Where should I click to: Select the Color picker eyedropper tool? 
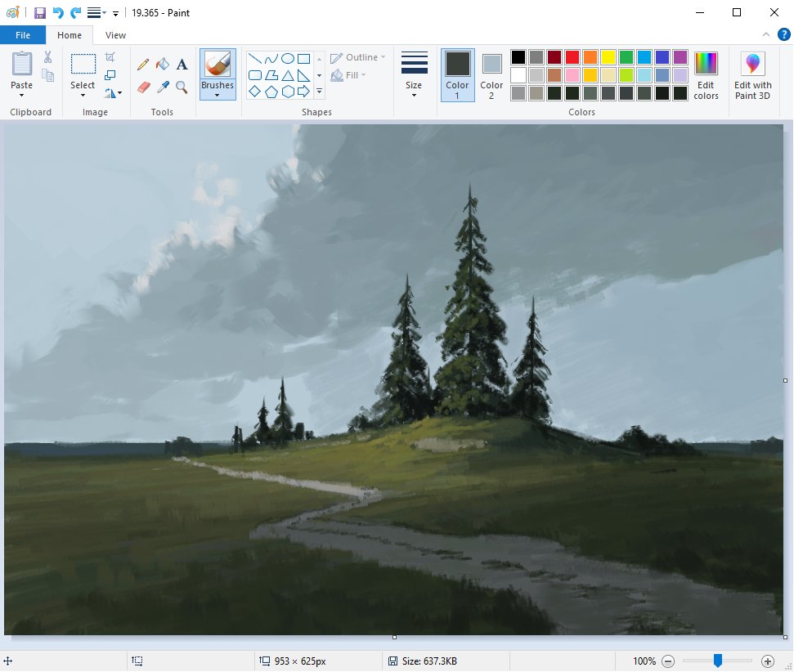tap(163, 87)
